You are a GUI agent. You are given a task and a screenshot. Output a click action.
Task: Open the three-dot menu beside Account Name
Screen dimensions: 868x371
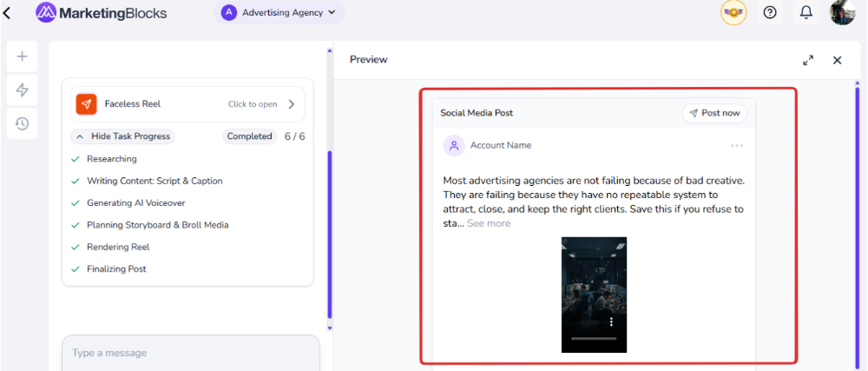point(737,146)
